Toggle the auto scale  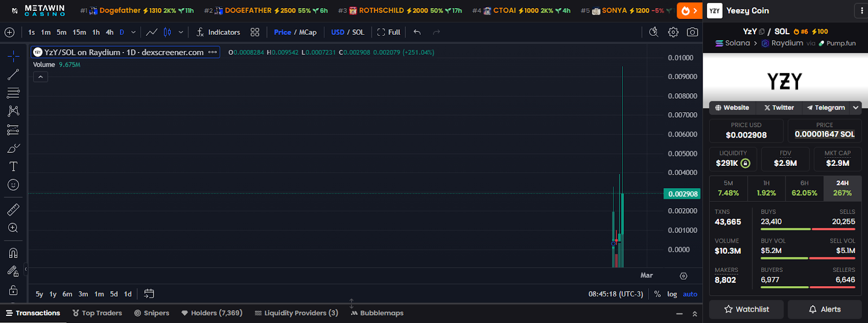point(690,294)
